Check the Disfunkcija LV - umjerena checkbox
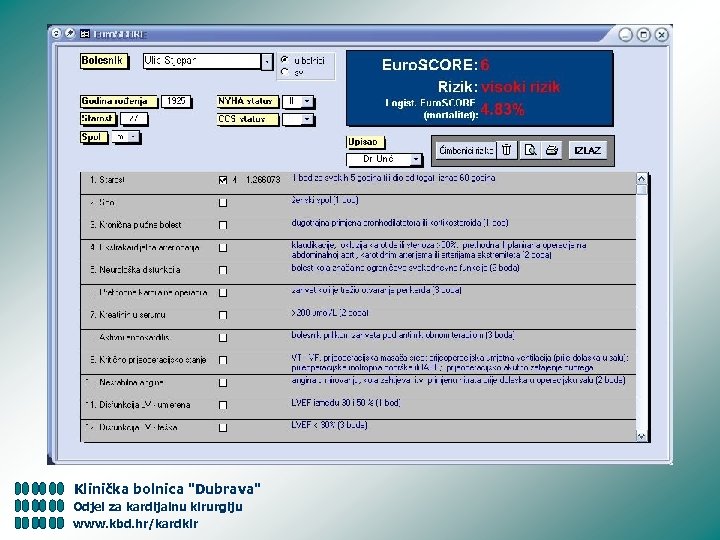The width and height of the screenshot is (720, 540). [x=223, y=405]
